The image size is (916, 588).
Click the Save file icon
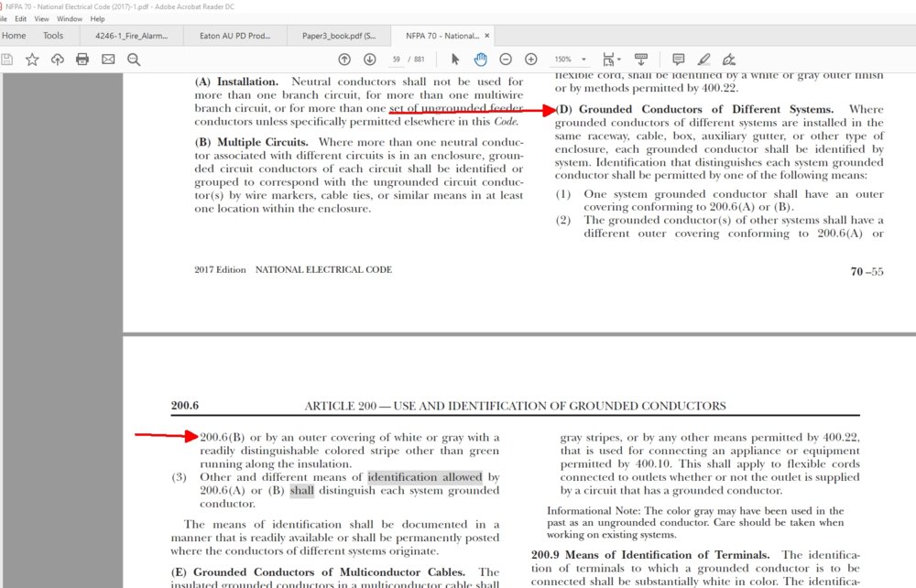(x=6, y=59)
